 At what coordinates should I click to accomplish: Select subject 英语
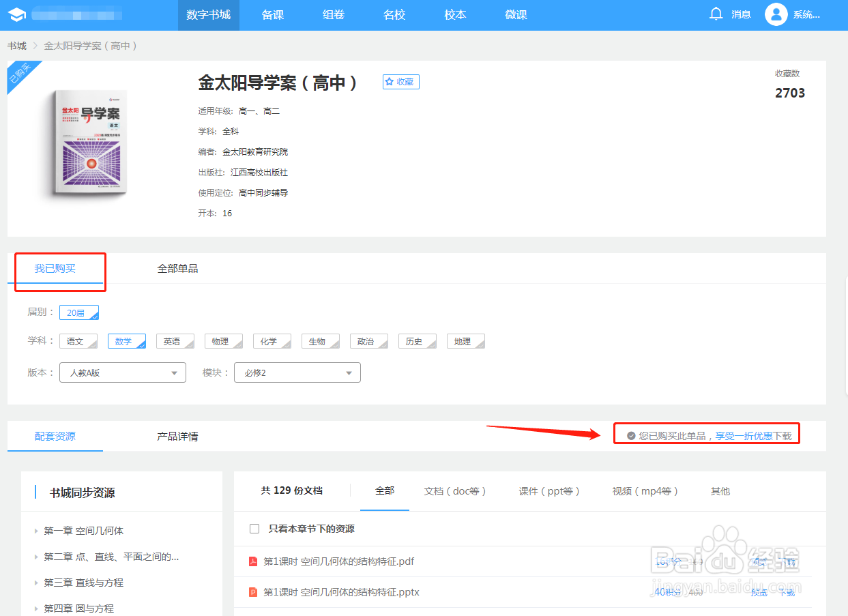(x=175, y=341)
